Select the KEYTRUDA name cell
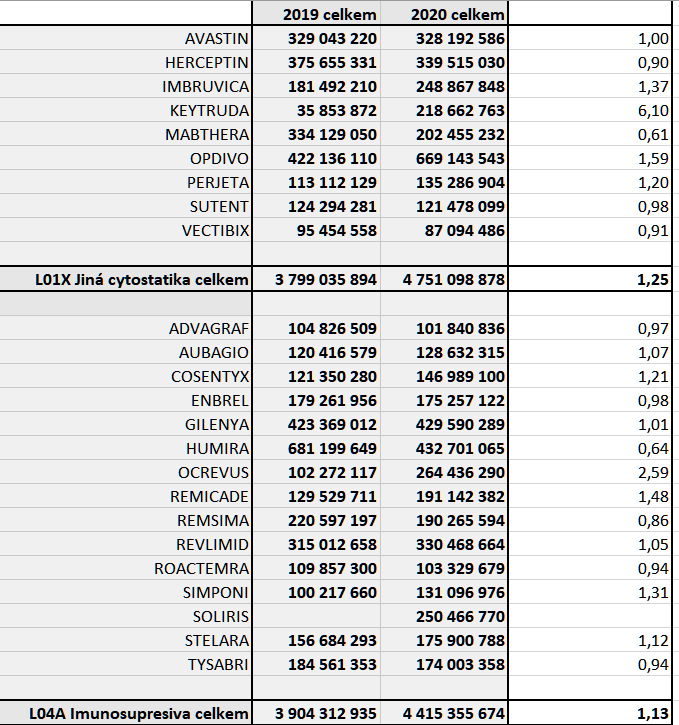Screen dimensions: 679x725 tap(126, 110)
